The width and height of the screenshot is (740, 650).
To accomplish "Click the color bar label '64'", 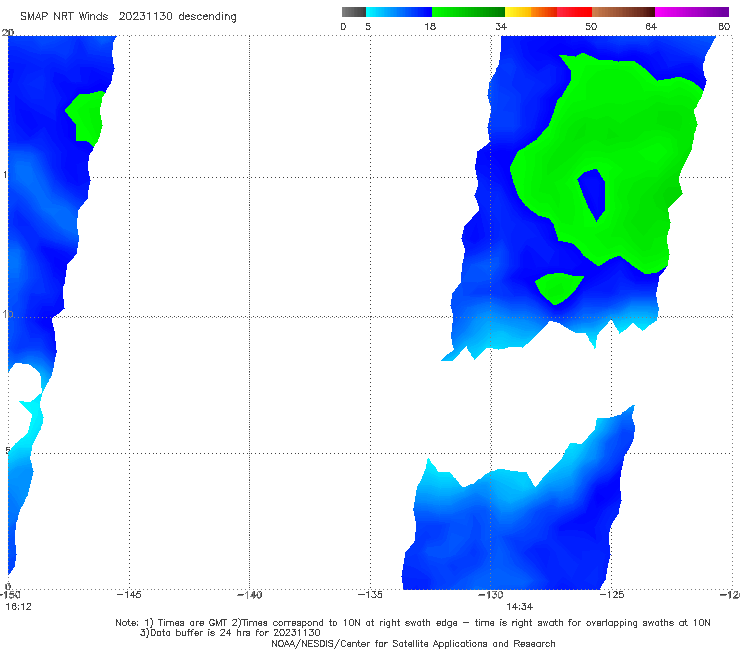I will [651, 26].
